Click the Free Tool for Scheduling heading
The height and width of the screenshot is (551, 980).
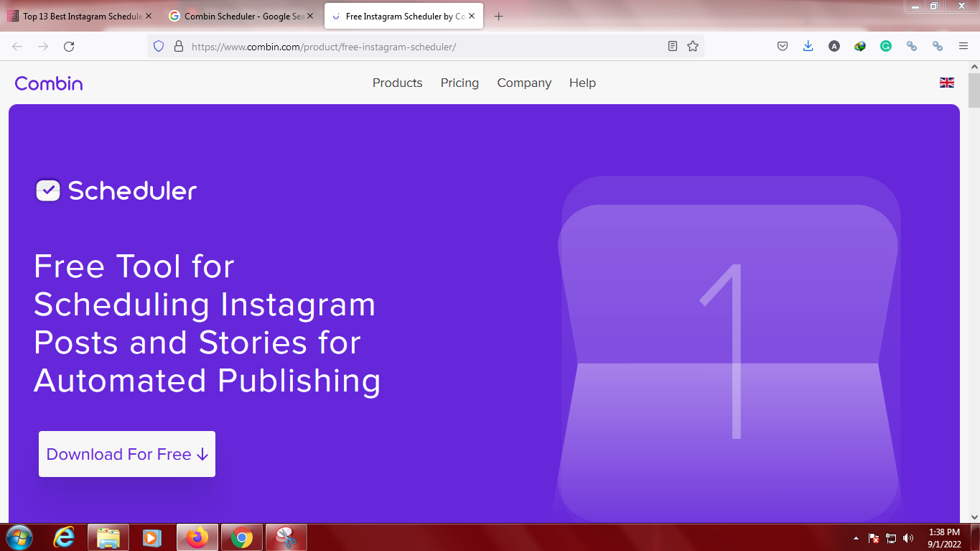pyautogui.click(x=207, y=323)
